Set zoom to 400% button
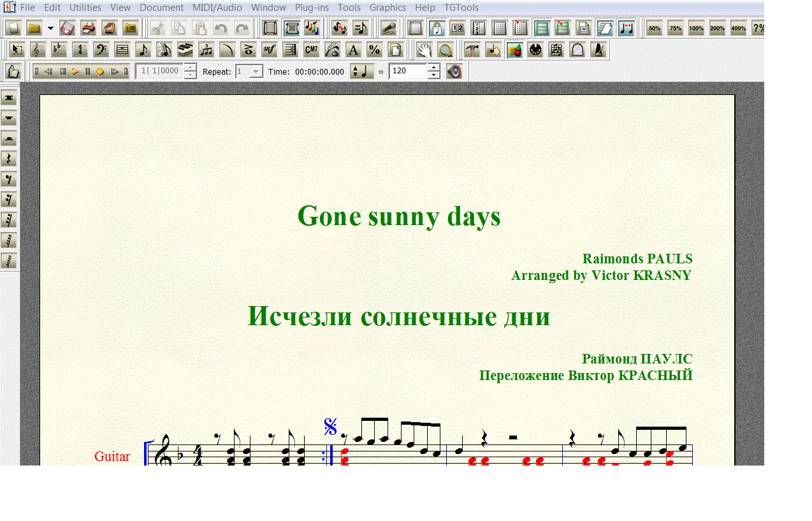This screenshot has width=812, height=521. (738, 28)
